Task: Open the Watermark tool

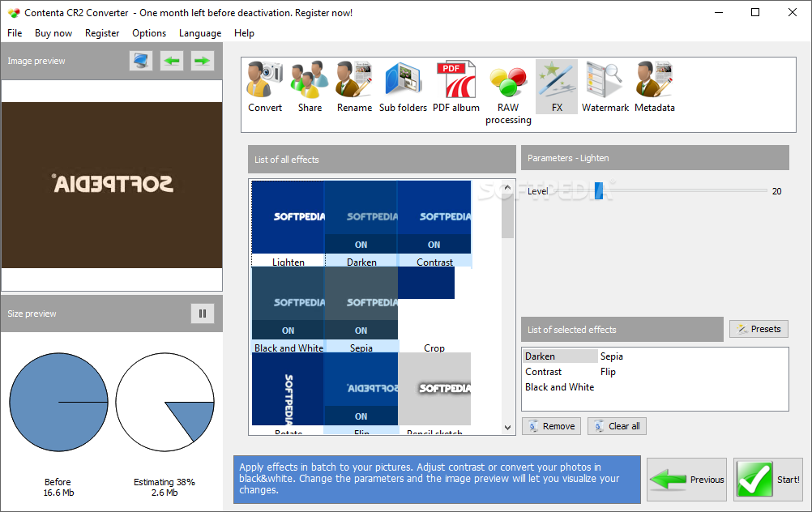Action: (x=605, y=87)
